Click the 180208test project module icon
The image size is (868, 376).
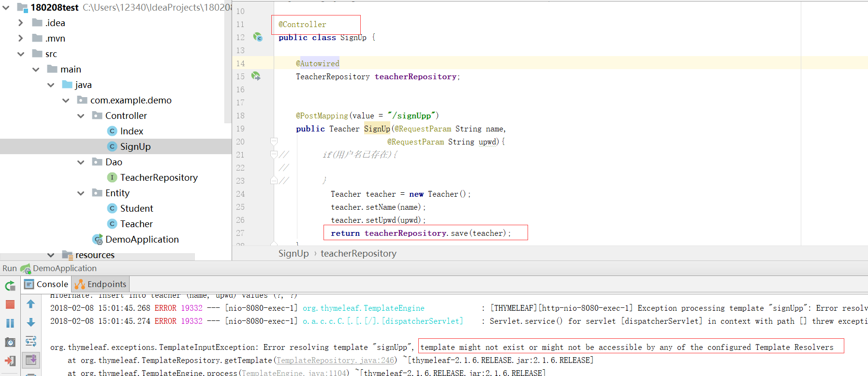pyautogui.click(x=22, y=7)
